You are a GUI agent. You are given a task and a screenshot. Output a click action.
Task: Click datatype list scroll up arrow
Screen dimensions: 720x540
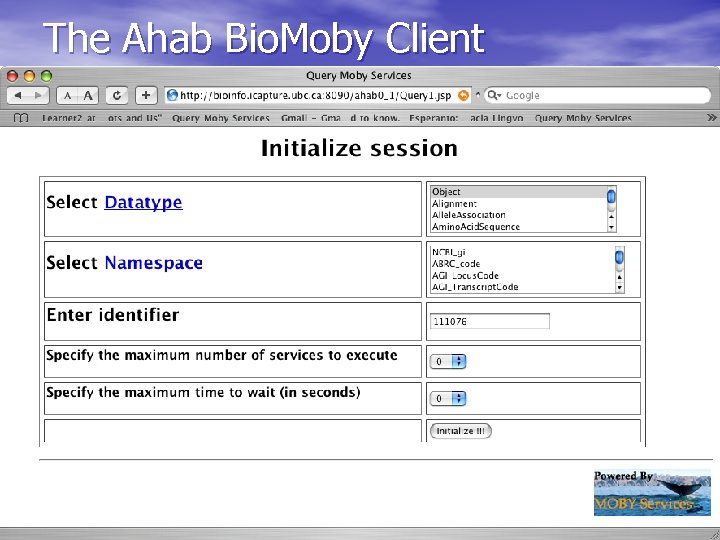[x=611, y=216]
